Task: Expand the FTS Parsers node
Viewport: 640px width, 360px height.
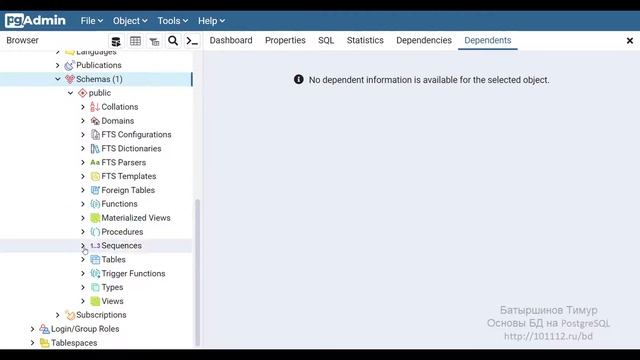Action: 83,162
